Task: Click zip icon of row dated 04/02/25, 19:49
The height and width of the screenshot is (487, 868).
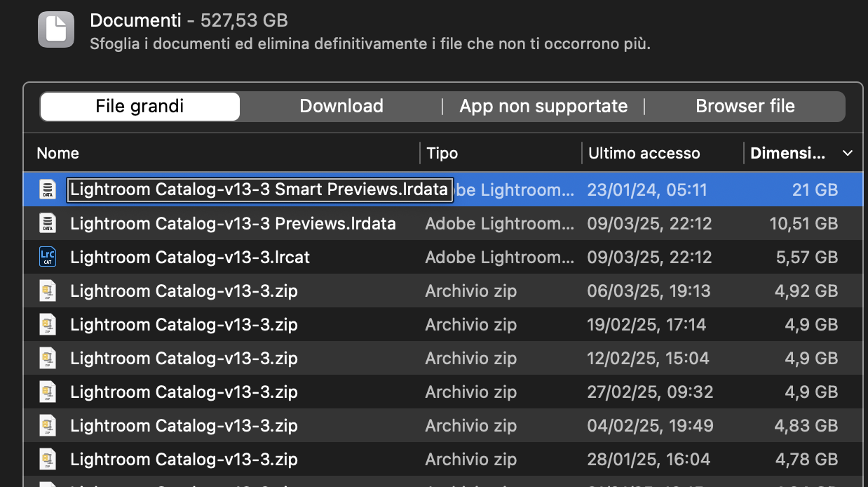Action: pyautogui.click(x=47, y=425)
